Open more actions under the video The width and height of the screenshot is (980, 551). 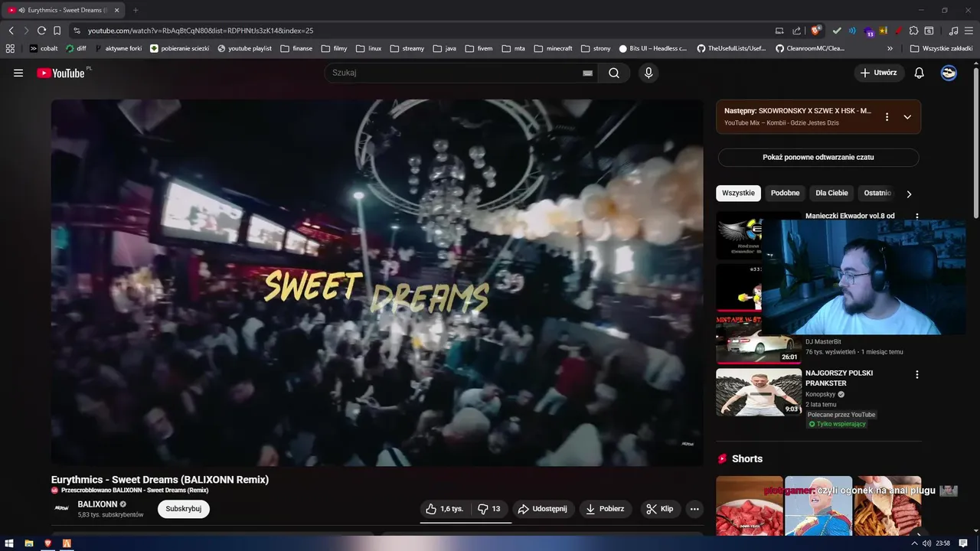[x=694, y=509]
